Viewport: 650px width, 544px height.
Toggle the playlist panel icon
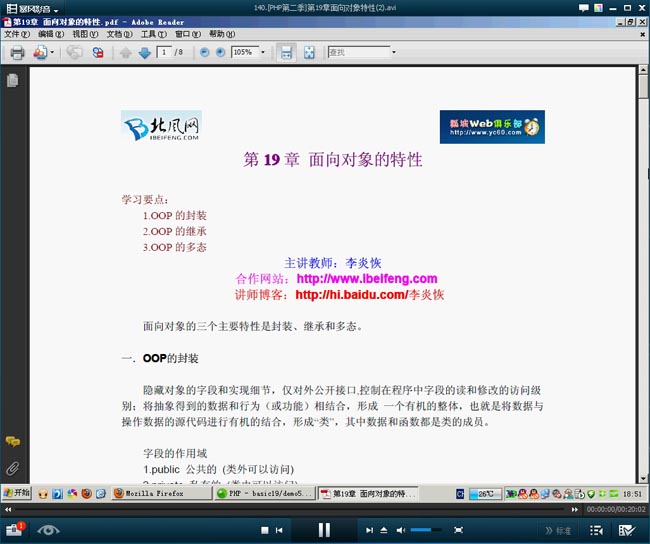tap(596, 530)
